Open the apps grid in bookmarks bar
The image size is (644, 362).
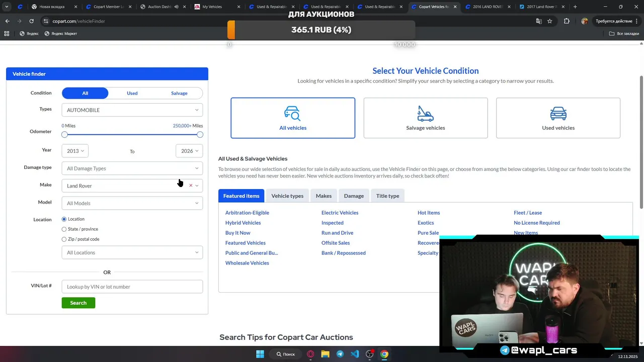point(7,34)
